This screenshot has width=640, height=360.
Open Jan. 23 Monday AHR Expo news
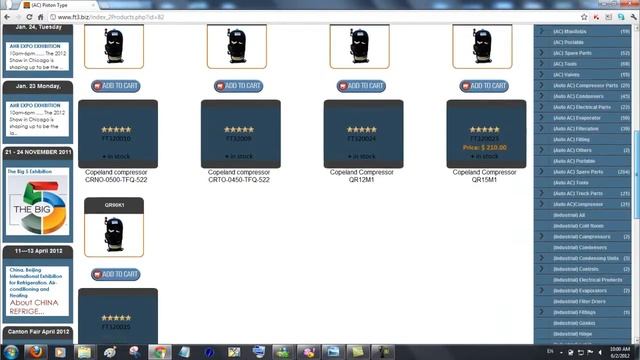38,119
